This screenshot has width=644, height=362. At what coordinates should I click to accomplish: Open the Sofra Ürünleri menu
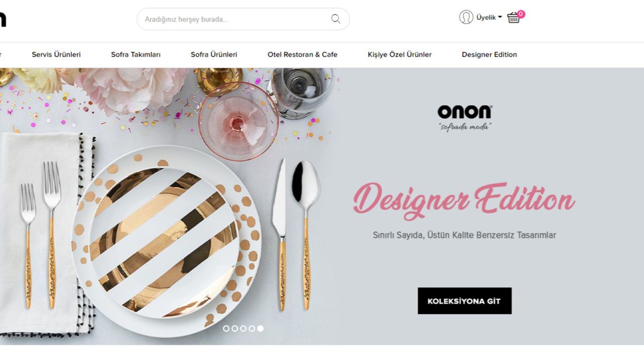(214, 54)
